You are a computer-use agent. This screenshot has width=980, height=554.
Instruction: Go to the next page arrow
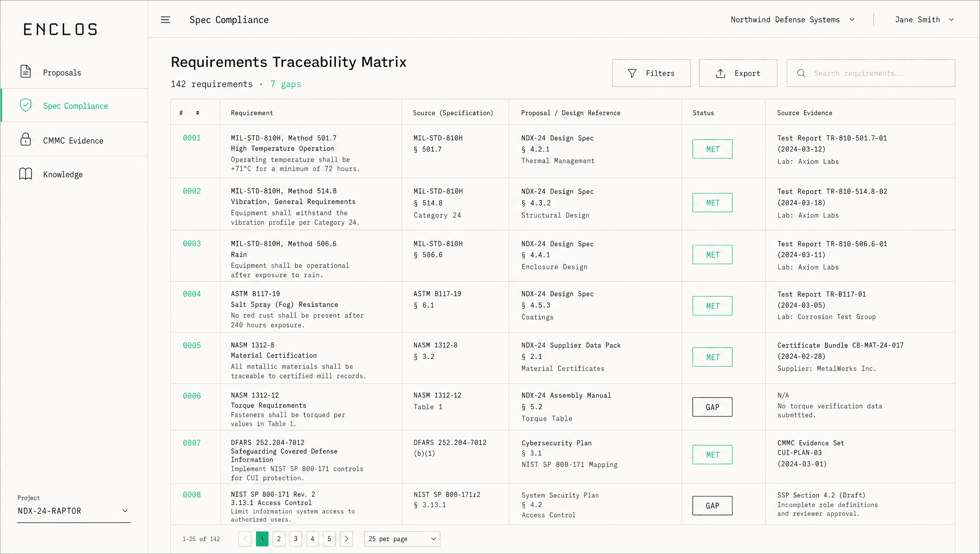346,539
